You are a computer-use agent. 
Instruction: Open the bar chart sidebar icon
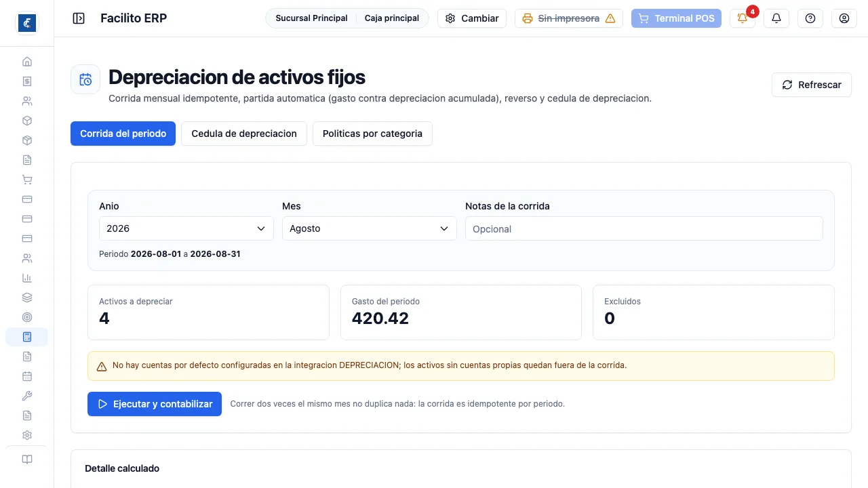(x=27, y=278)
